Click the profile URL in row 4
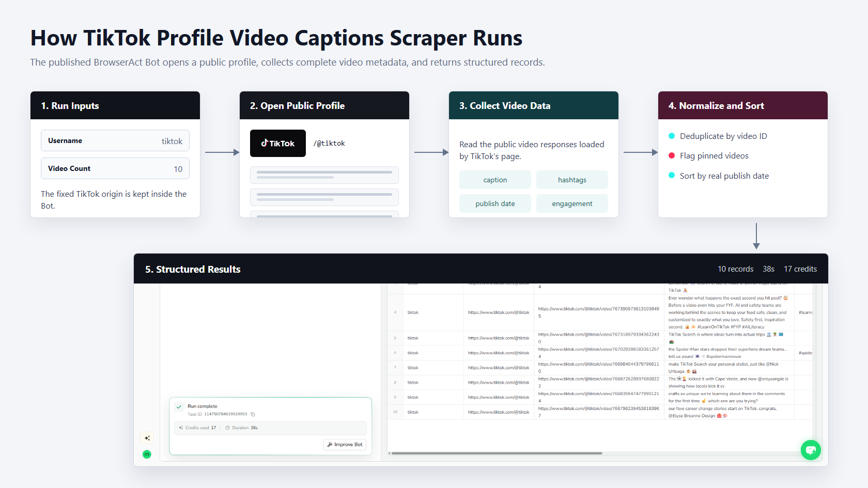The width and height of the screenshot is (868, 488). (x=499, y=312)
